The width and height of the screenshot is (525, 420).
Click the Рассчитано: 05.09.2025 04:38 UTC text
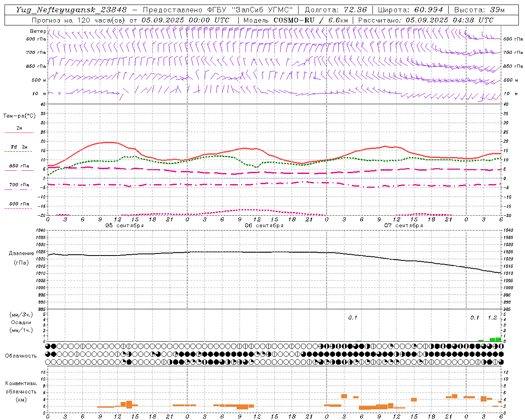pyautogui.click(x=426, y=20)
